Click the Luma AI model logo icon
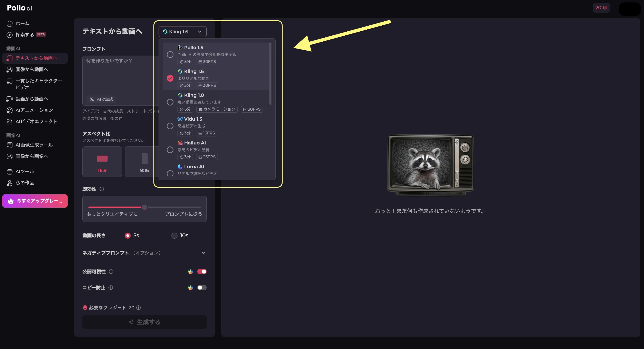 click(x=180, y=167)
